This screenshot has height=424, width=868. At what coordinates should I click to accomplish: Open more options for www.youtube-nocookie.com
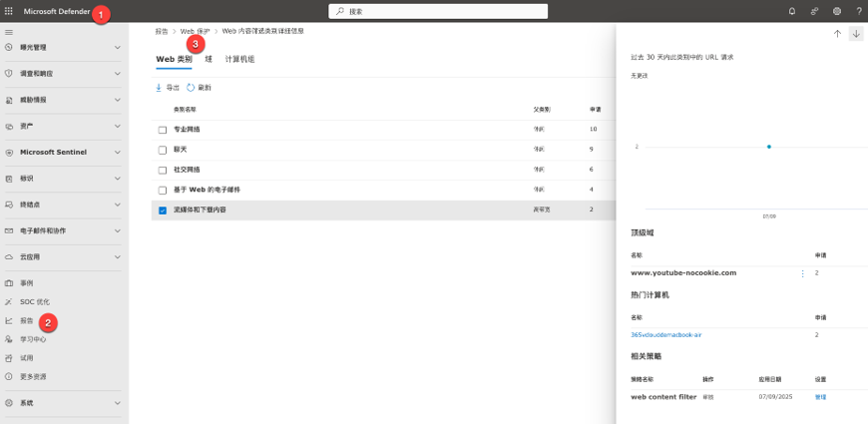[x=803, y=273]
